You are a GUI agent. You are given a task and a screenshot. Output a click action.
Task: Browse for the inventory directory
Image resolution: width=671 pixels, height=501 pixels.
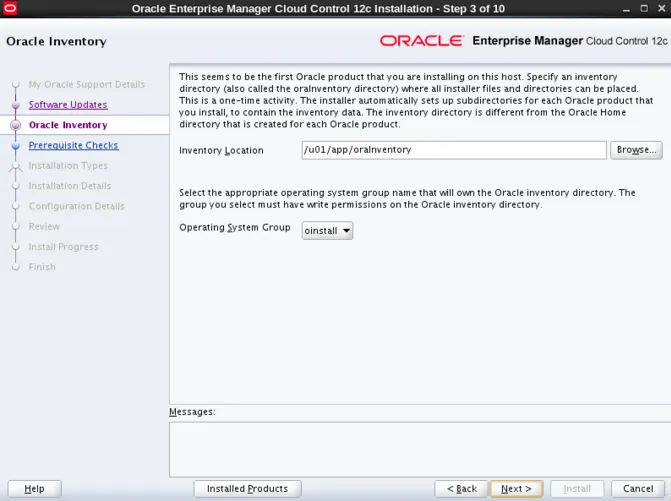point(636,150)
